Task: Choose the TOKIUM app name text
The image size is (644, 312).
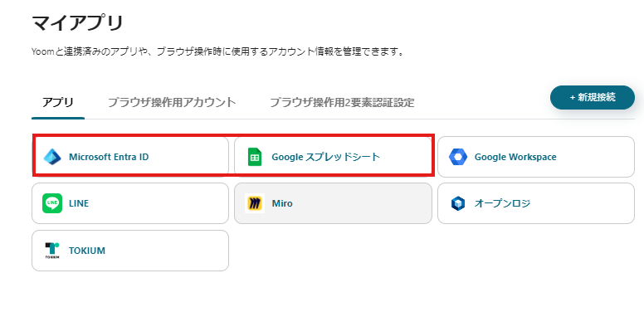Action: (87, 251)
